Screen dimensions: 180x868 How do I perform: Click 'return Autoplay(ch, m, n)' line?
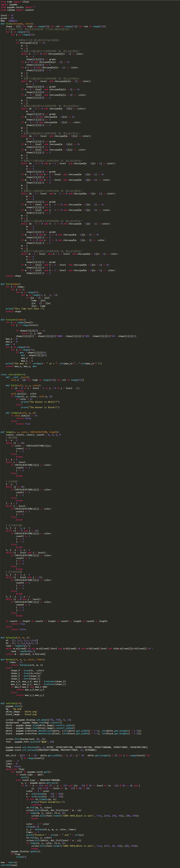coord(27,665)
